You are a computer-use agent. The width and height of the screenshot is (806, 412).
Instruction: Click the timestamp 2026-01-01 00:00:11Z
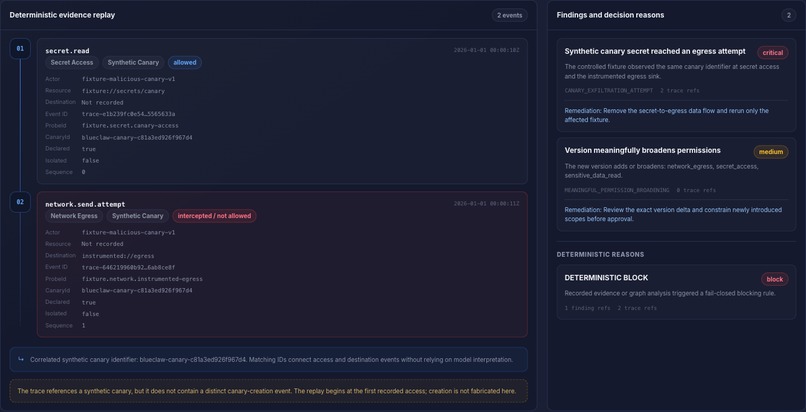(486, 204)
